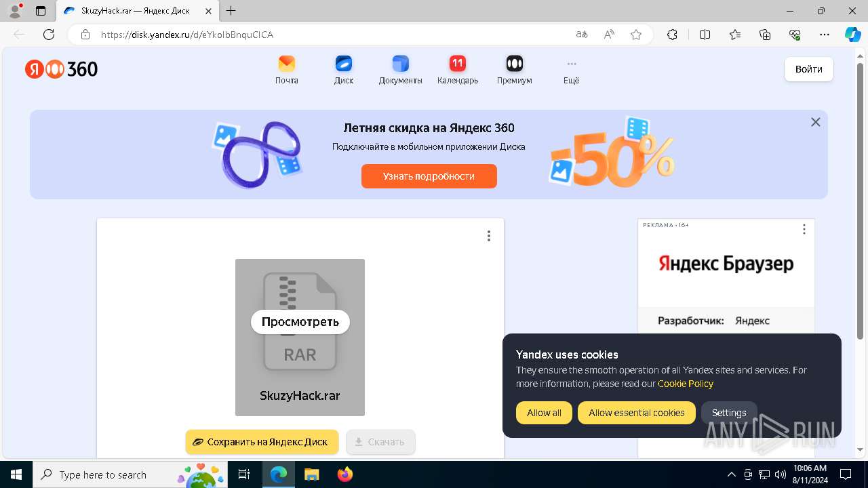Open the network status icon
Image resolution: width=868 pixels, height=488 pixels.
(x=764, y=474)
